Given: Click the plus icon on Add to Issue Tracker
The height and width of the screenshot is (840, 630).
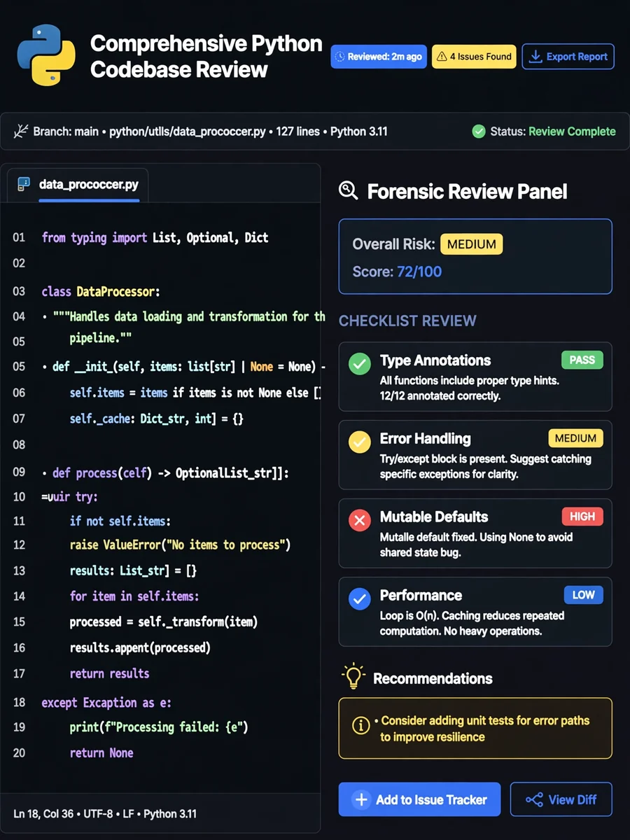Looking at the screenshot, I should (361, 799).
